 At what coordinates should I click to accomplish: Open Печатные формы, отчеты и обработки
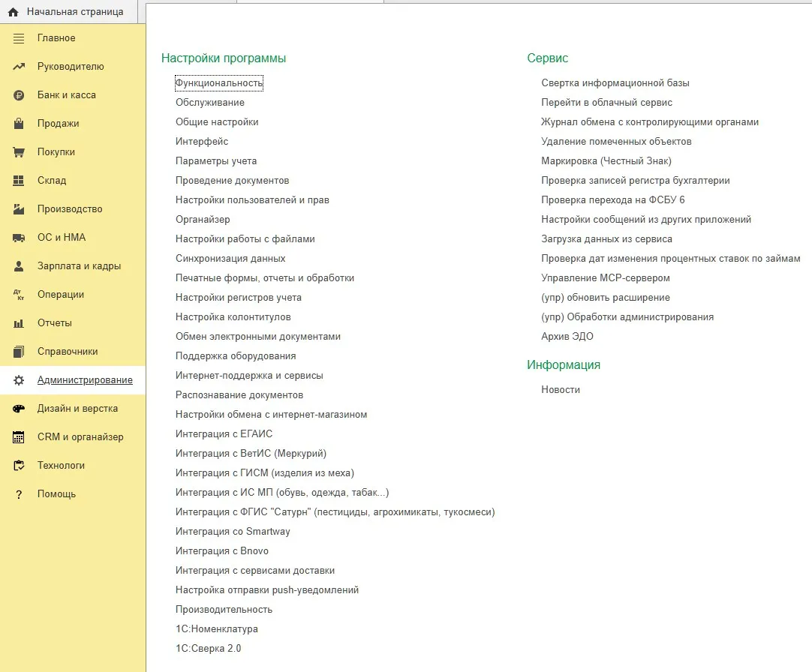[265, 278]
